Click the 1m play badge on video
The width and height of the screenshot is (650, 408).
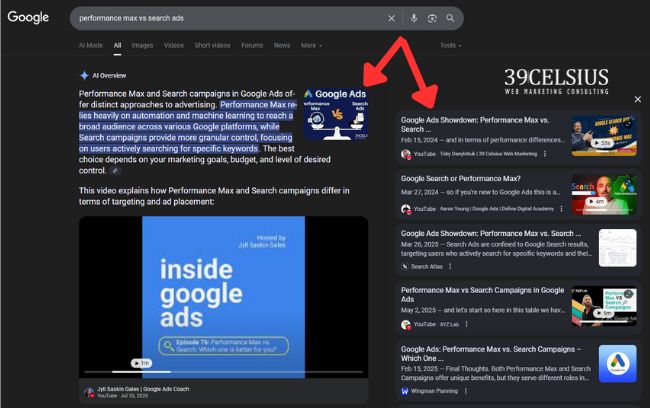tap(141, 363)
